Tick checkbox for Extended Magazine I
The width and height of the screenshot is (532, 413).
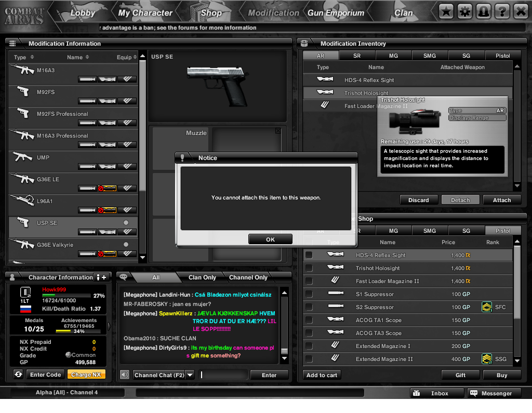pyautogui.click(x=309, y=346)
